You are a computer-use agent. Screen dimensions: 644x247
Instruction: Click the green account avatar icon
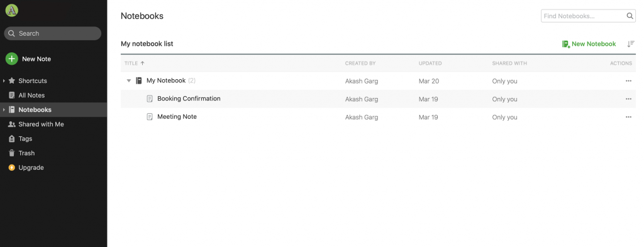tap(11, 11)
